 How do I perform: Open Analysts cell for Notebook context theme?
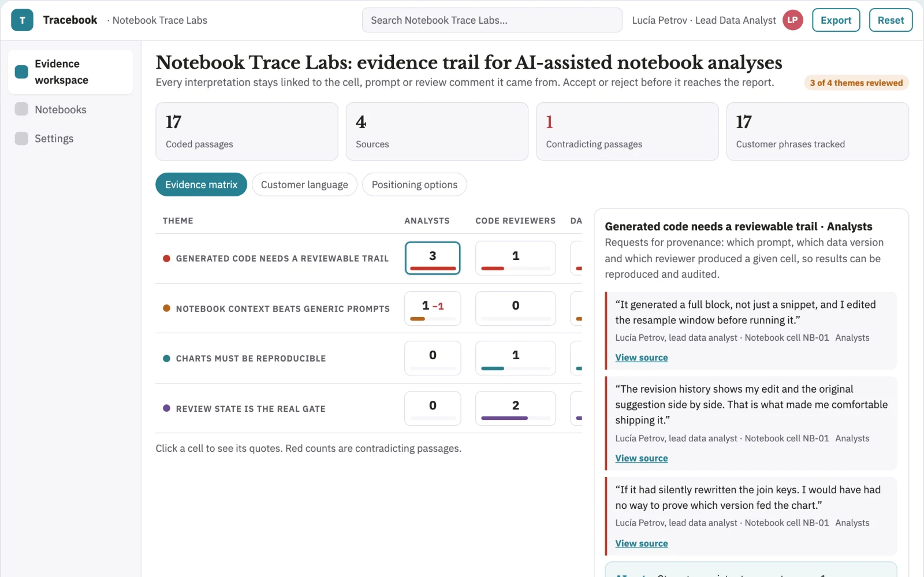(433, 308)
